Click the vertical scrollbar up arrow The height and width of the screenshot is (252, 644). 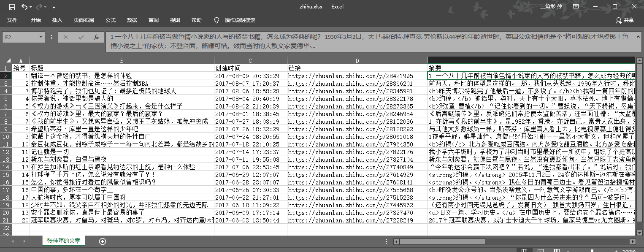639,60
